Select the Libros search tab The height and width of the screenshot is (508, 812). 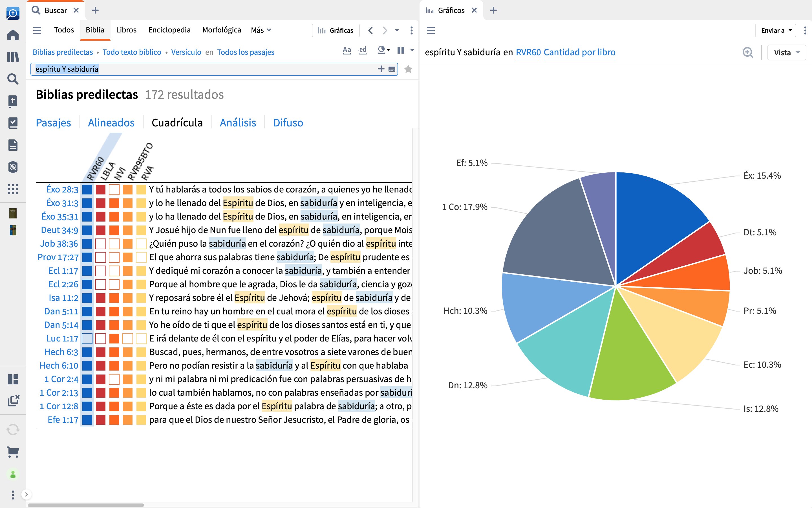coord(126,30)
